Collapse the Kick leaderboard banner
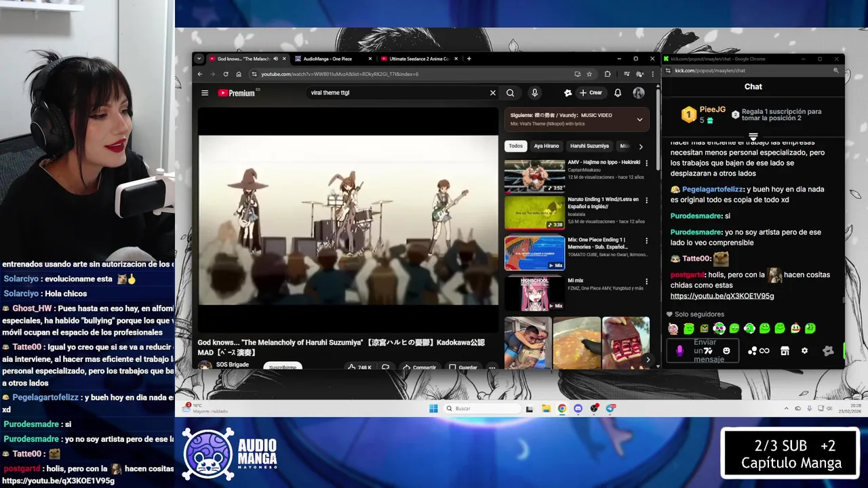The image size is (868, 488). pos(753,137)
